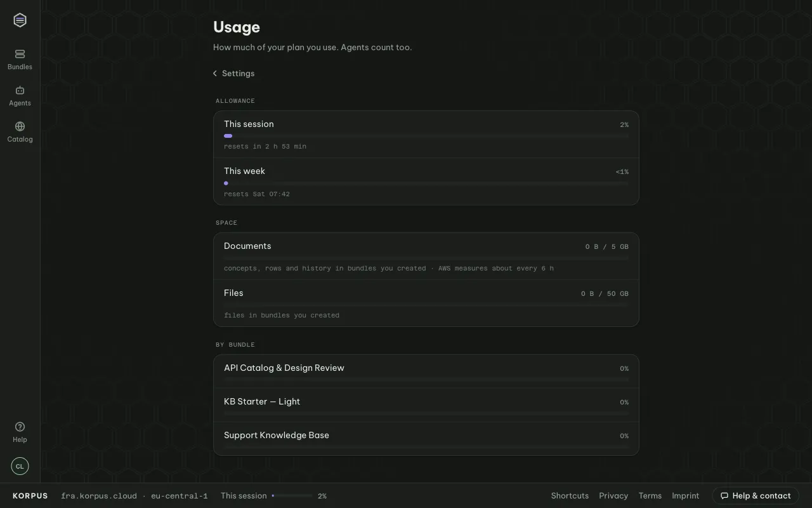
Task: Open the Imprint link
Action: (x=686, y=496)
